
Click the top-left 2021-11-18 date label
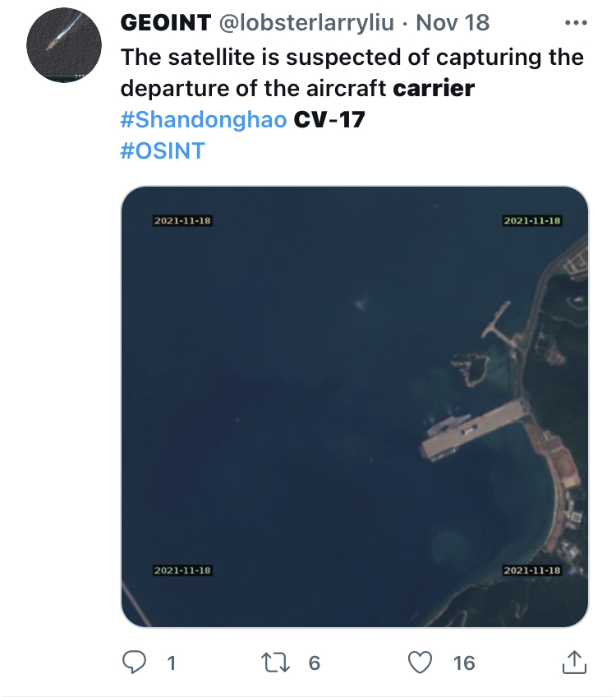click(182, 220)
